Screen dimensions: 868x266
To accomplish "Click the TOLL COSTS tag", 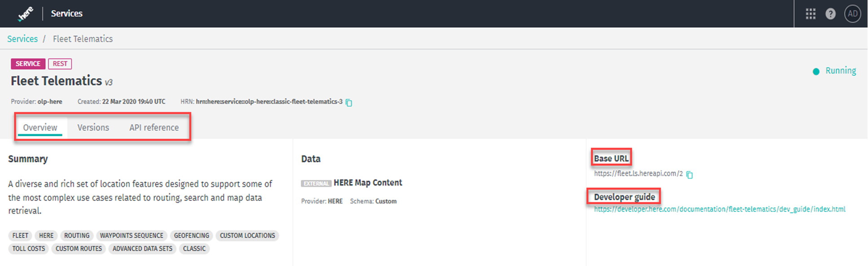I will point(29,249).
